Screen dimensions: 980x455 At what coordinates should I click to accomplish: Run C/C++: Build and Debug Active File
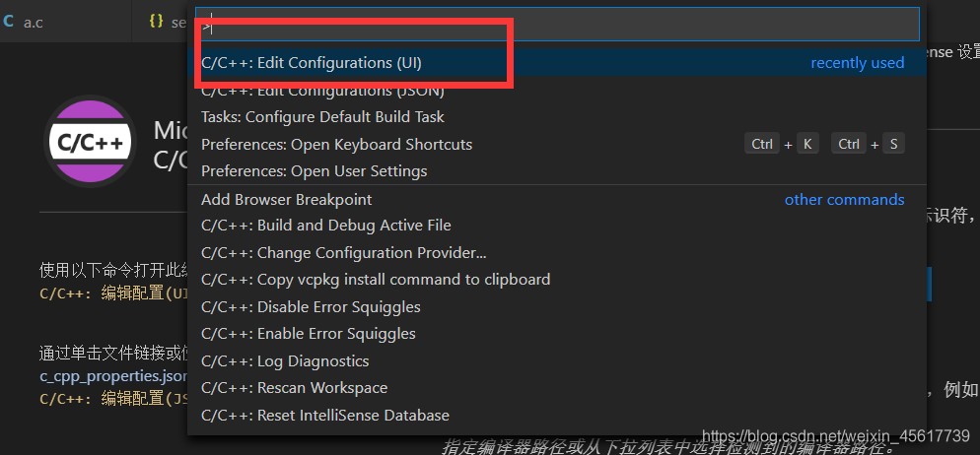[x=557, y=226]
